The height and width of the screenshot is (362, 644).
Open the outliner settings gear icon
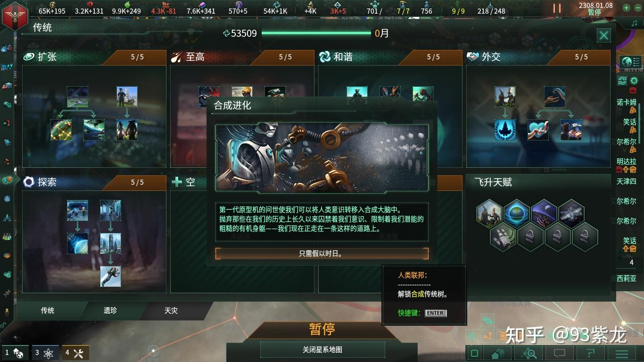coord(634,81)
